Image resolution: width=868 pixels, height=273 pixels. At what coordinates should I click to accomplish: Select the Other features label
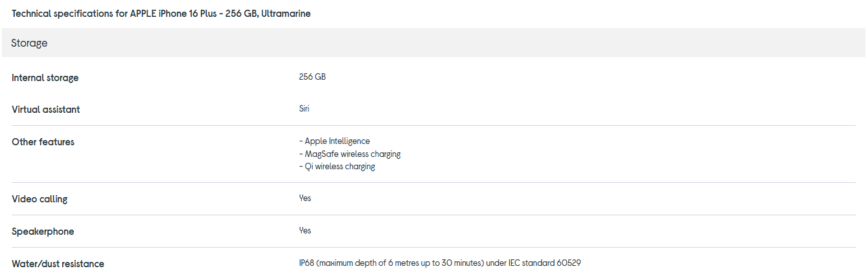pyautogui.click(x=43, y=142)
